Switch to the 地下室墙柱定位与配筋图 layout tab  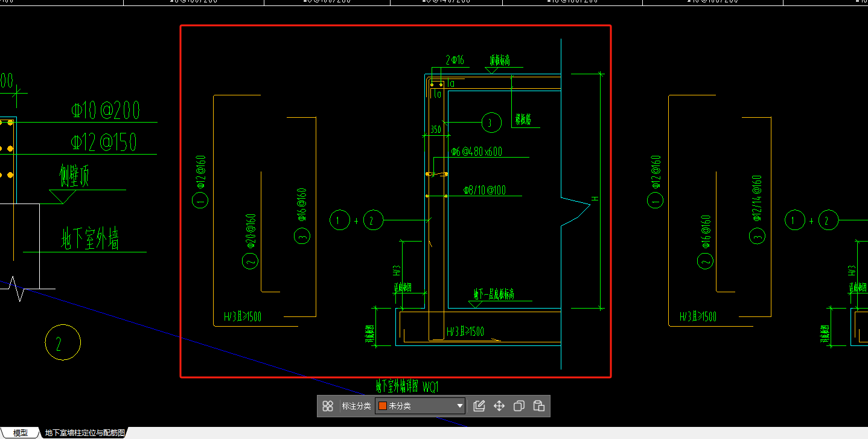85,433
